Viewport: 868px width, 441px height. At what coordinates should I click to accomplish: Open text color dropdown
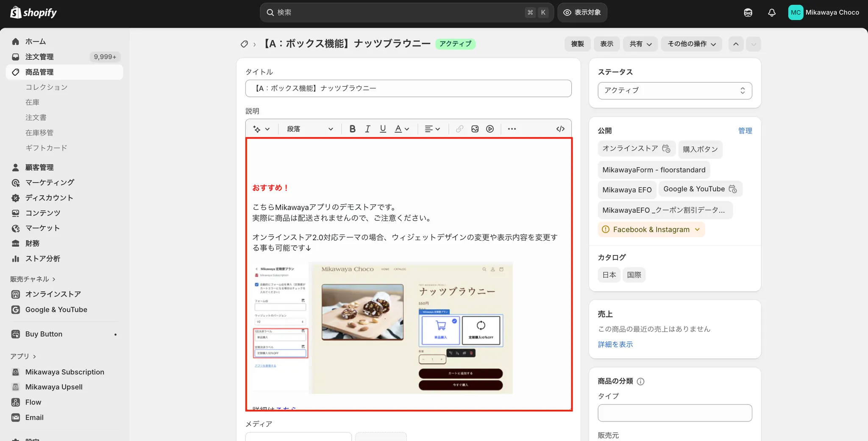tap(402, 129)
